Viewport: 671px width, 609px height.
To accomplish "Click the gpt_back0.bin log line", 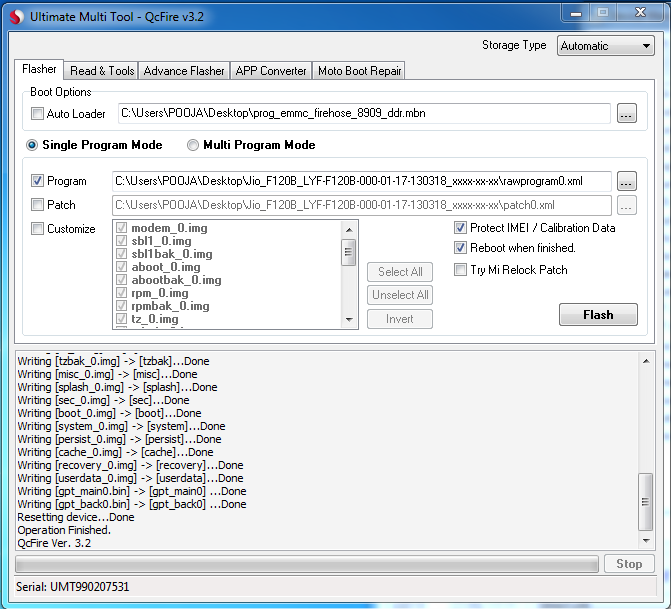I will (x=132, y=504).
